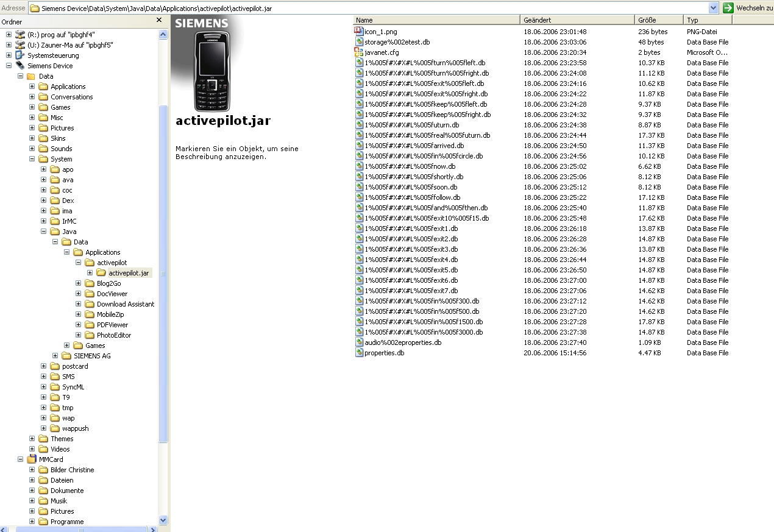Click the Systemsteuerung control panel icon
Viewport: 774px width, 532px height.
click(20, 55)
